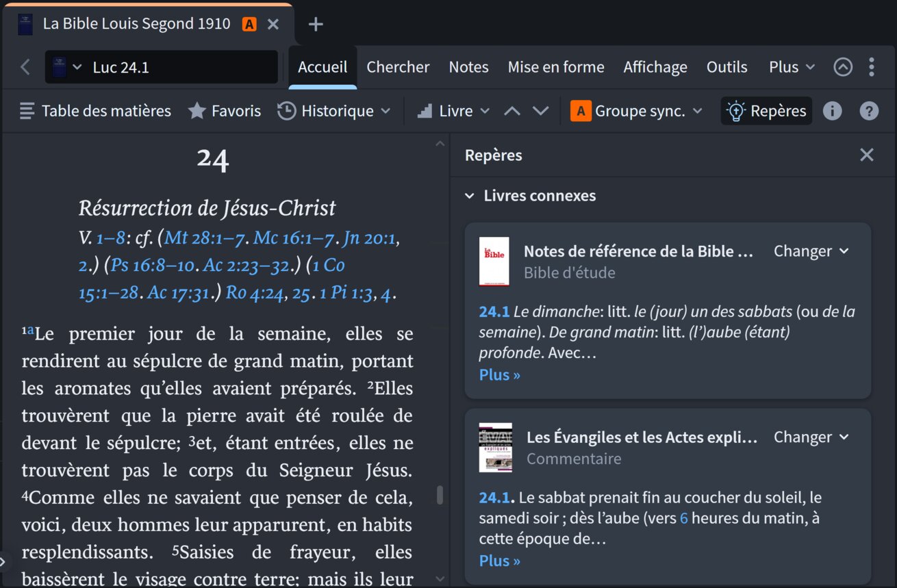Follow the Mt 28:1–7 cross-reference link
The image size is (897, 588).
click(206, 238)
